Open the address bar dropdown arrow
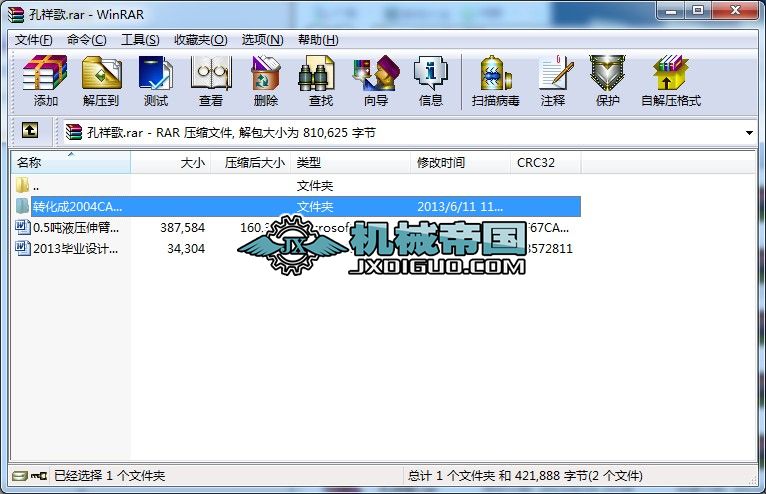Screen dimensions: 766x494 [x=749, y=132]
